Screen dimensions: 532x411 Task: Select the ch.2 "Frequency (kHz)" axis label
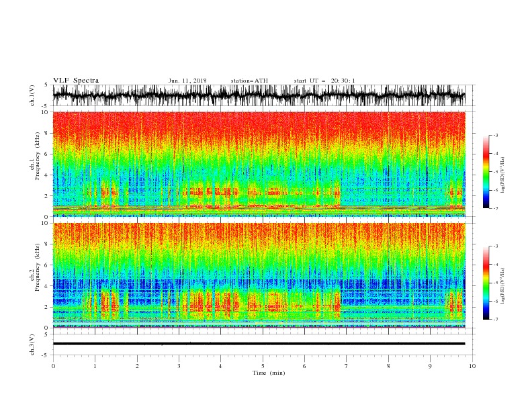(38, 267)
